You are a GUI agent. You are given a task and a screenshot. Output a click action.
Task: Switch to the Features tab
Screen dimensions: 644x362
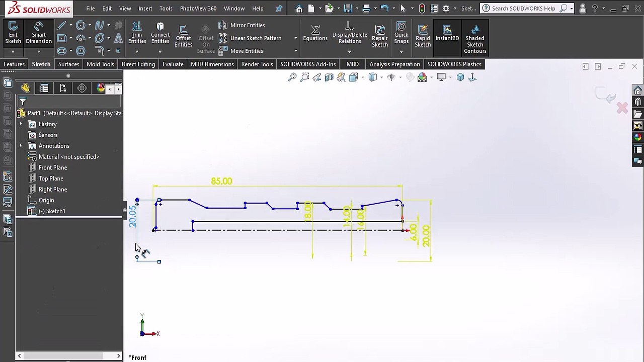pyautogui.click(x=14, y=64)
